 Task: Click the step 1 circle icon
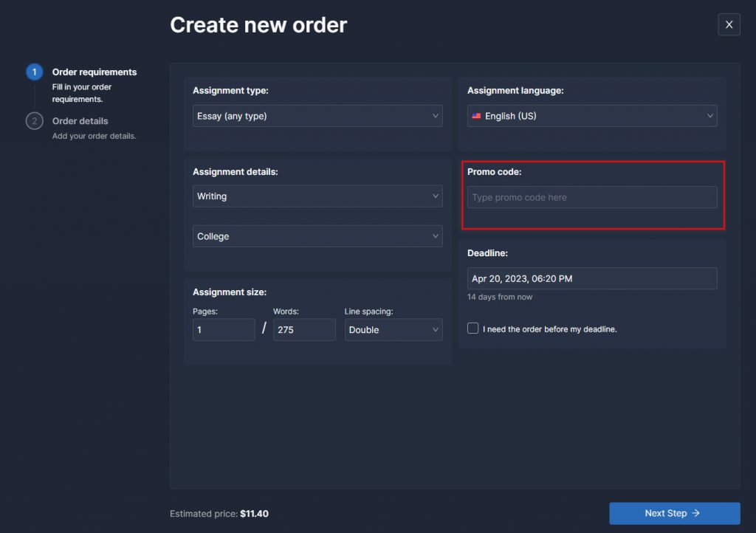34,72
